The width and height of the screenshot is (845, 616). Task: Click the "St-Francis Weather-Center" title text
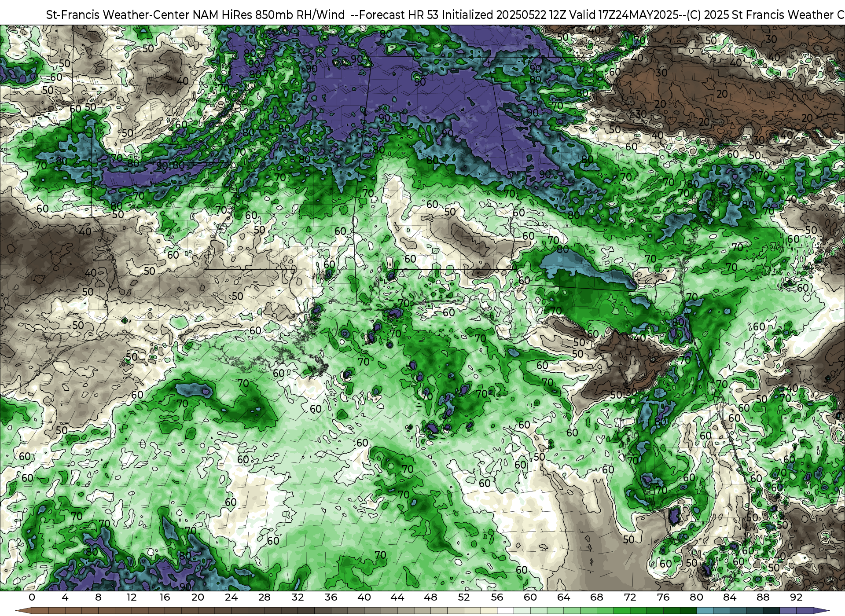pos(118,15)
